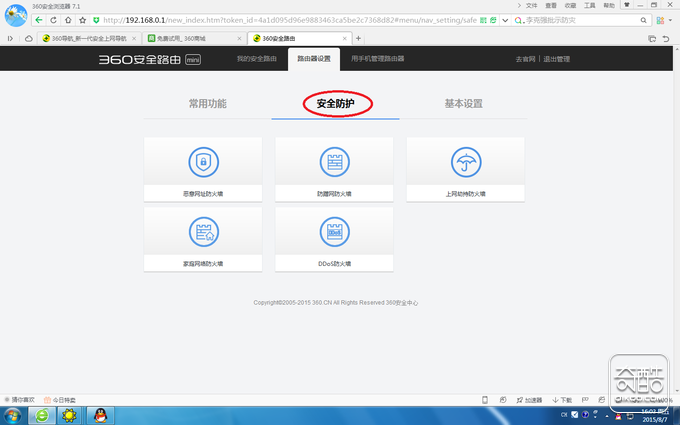Screen dimensions: 680x425
Task: Click the DDoS防火墙 label
Action: [334, 264]
